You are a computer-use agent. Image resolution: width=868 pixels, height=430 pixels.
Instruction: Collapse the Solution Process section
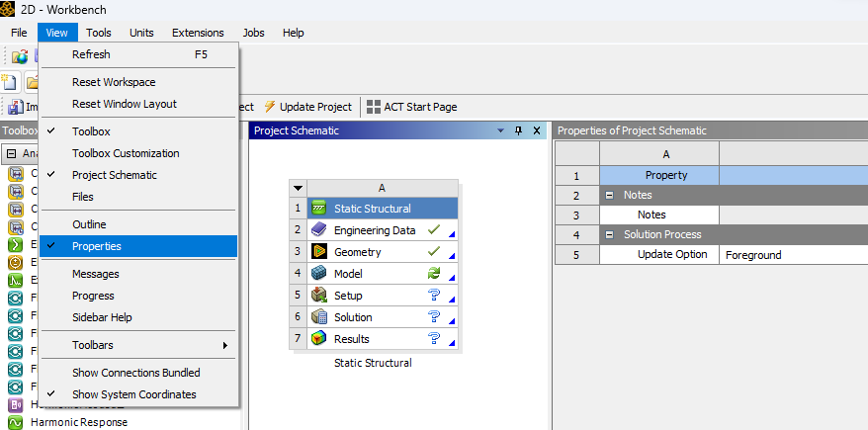[x=610, y=234]
